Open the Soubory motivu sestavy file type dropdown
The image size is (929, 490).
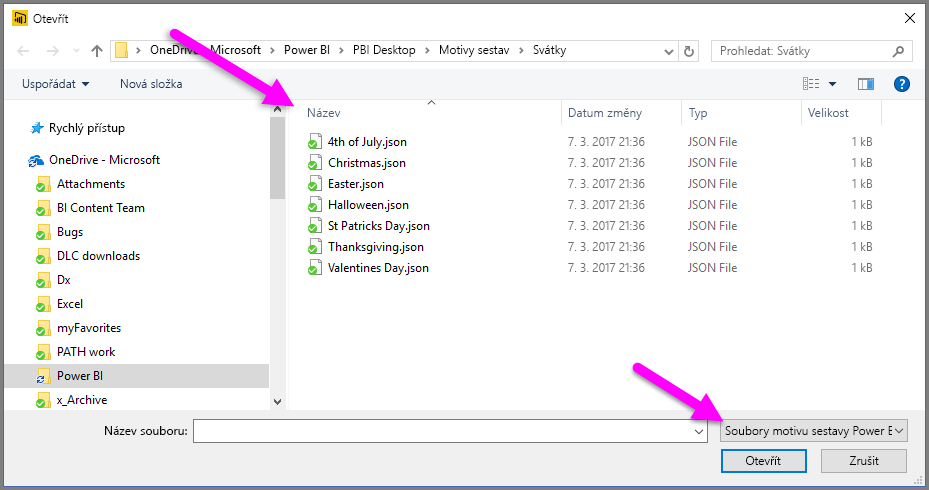pos(813,431)
